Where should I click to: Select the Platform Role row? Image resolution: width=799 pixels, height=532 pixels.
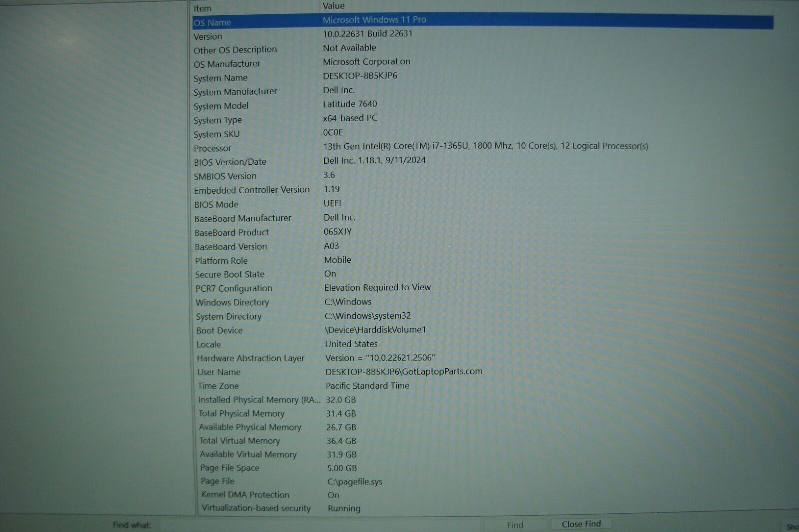pos(482,260)
